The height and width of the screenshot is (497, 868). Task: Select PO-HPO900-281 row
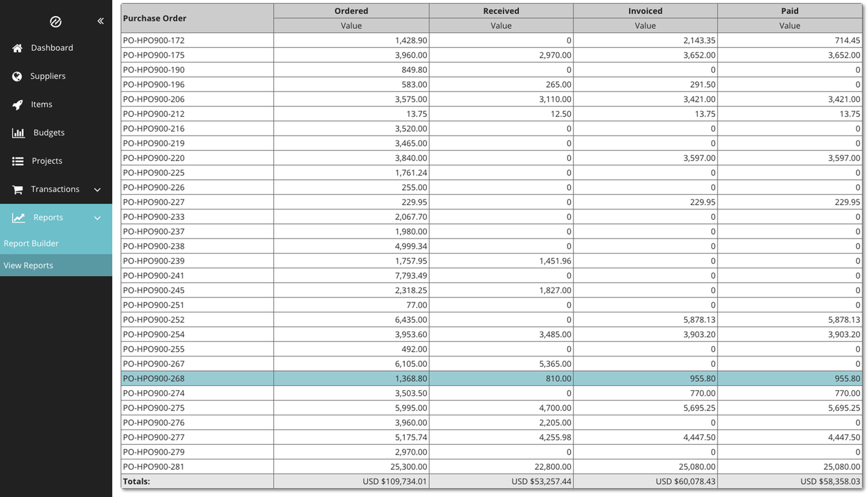tap(491, 466)
